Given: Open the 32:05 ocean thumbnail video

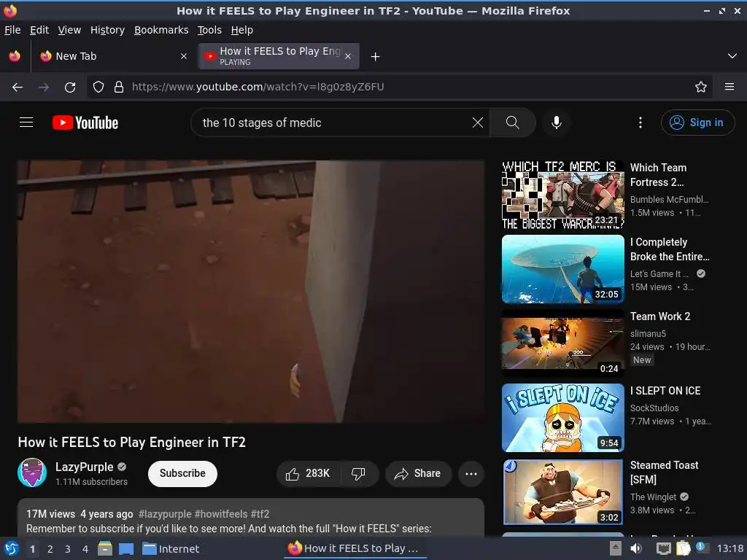Looking at the screenshot, I should pos(563,270).
